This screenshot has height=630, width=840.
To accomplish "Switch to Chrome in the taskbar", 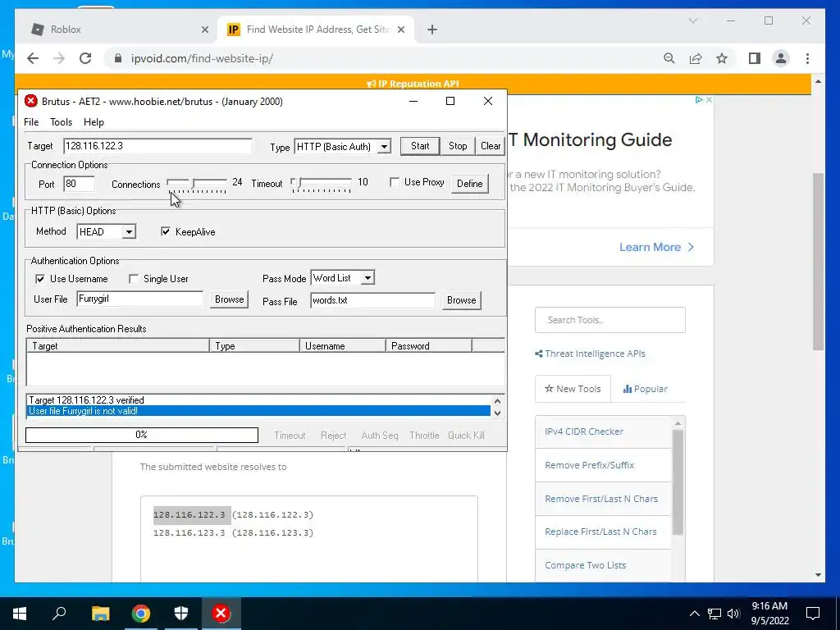I will (x=141, y=614).
